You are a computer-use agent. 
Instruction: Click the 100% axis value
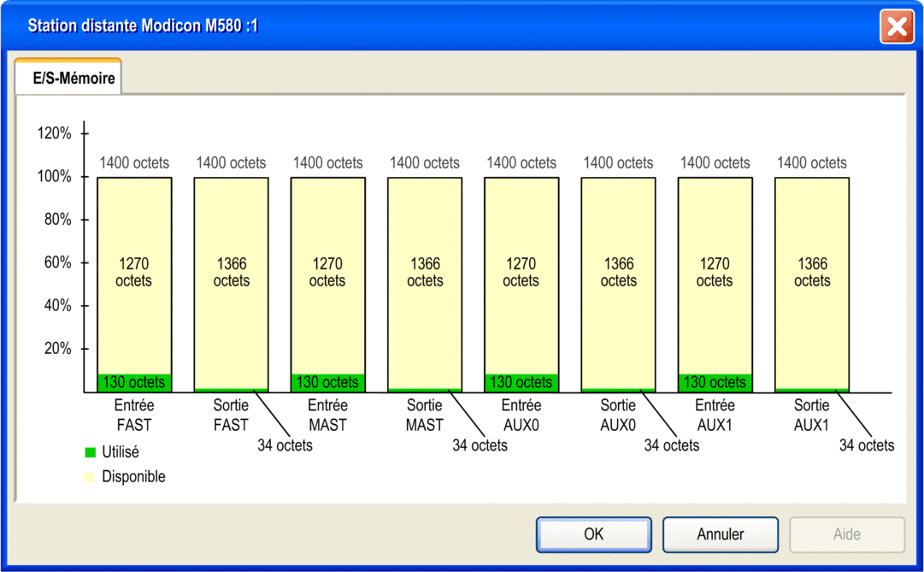(x=54, y=176)
